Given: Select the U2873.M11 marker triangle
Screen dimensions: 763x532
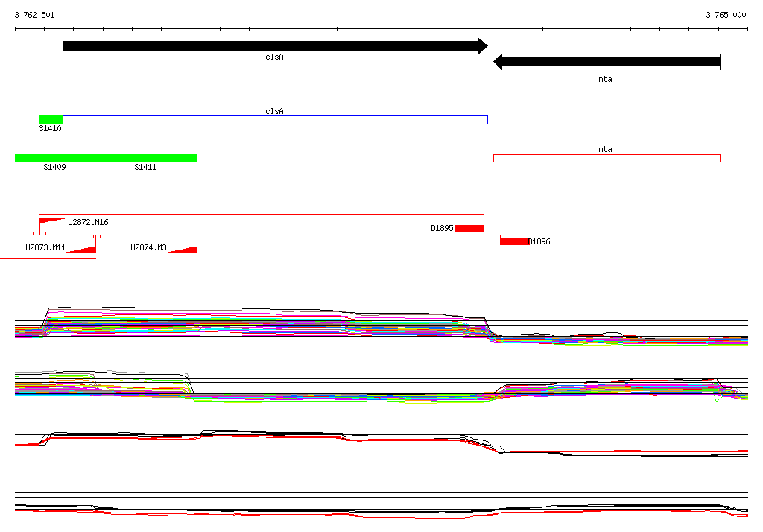Looking at the screenshot, I should (x=81, y=249).
